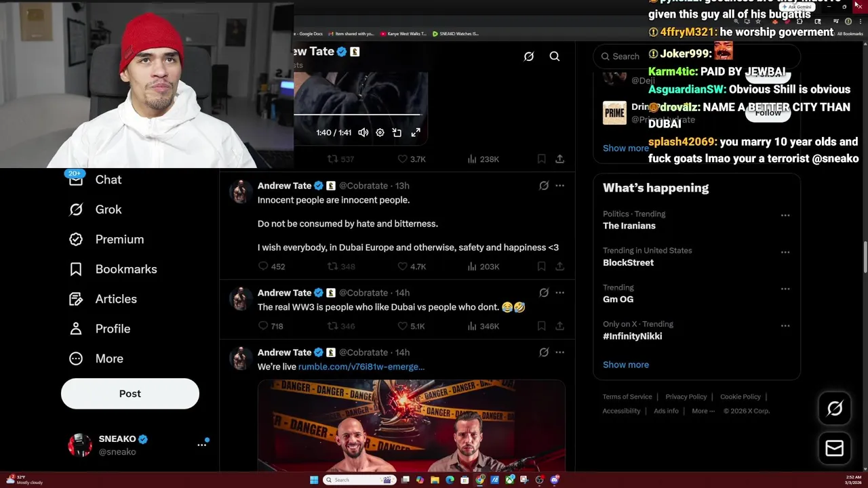Open SNEAKO account options dots
This screenshot has height=488, width=868.
pos(201,445)
